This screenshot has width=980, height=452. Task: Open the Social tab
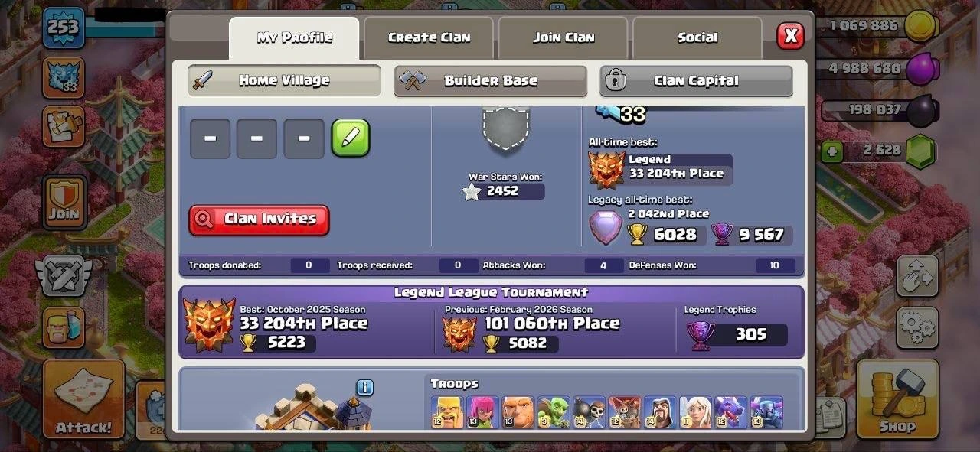tap(697, 37)
